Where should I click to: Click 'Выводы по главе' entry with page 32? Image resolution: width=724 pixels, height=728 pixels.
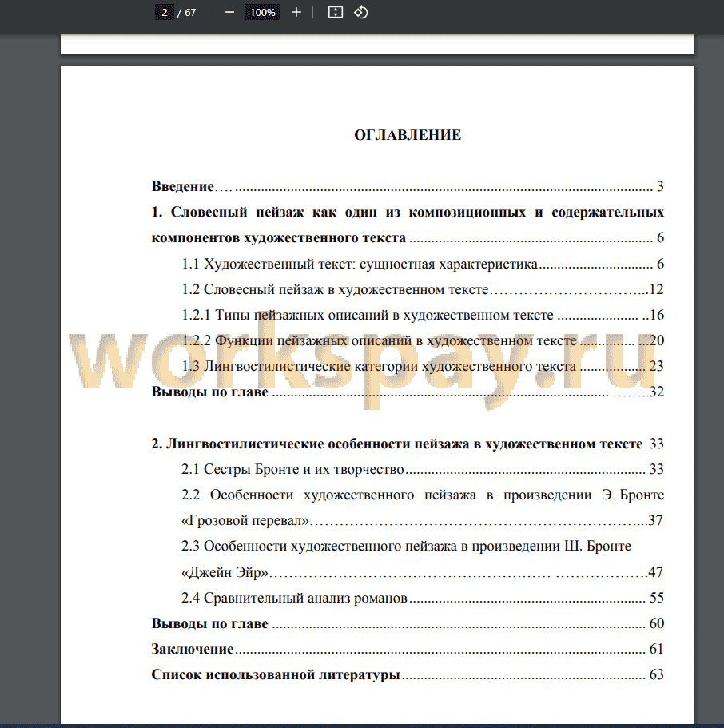pos(408,392)
